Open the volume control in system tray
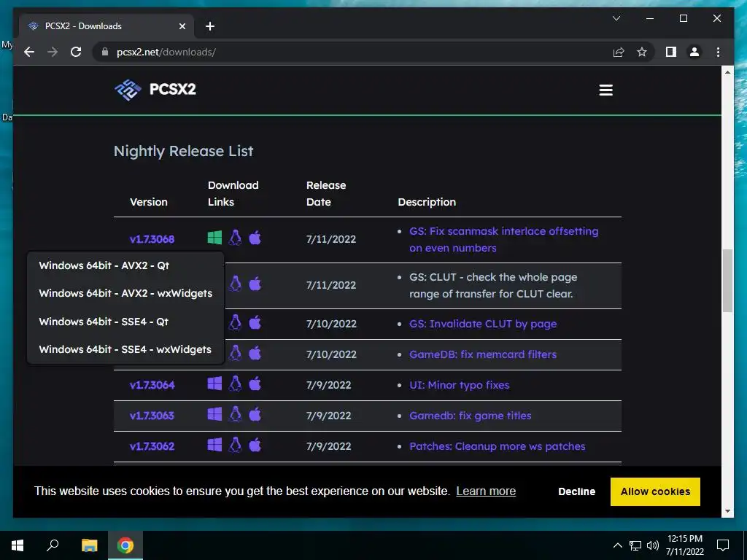The width and height of the screenshot is (747, 560). [653, 545]
